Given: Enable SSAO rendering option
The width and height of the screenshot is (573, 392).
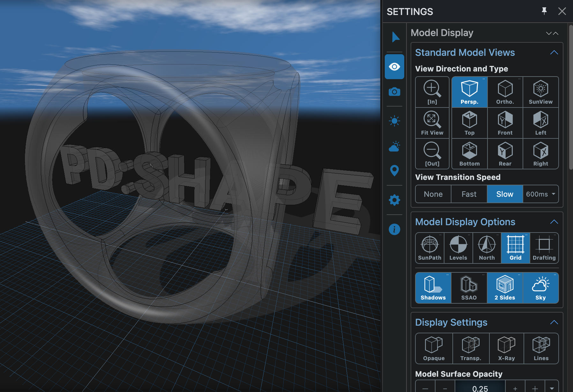Looking at the screenshot, I should 469,288.
